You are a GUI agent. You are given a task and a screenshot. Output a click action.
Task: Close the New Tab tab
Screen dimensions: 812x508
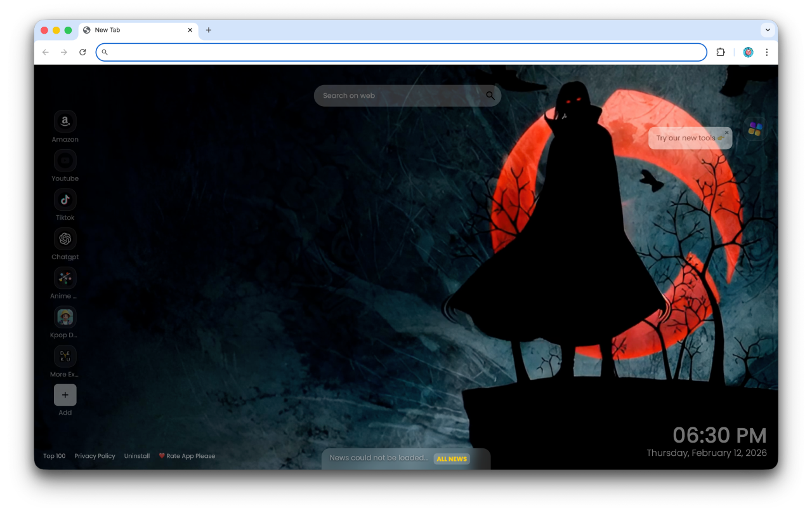(190, 30)
